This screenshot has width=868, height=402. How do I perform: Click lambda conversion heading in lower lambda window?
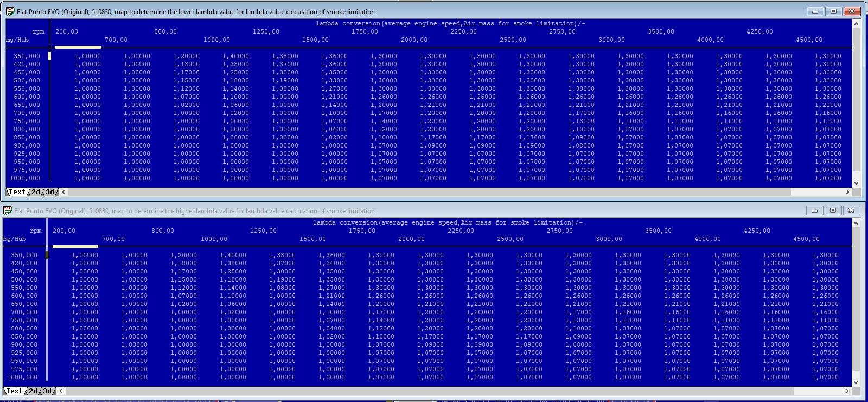point(450,23)
